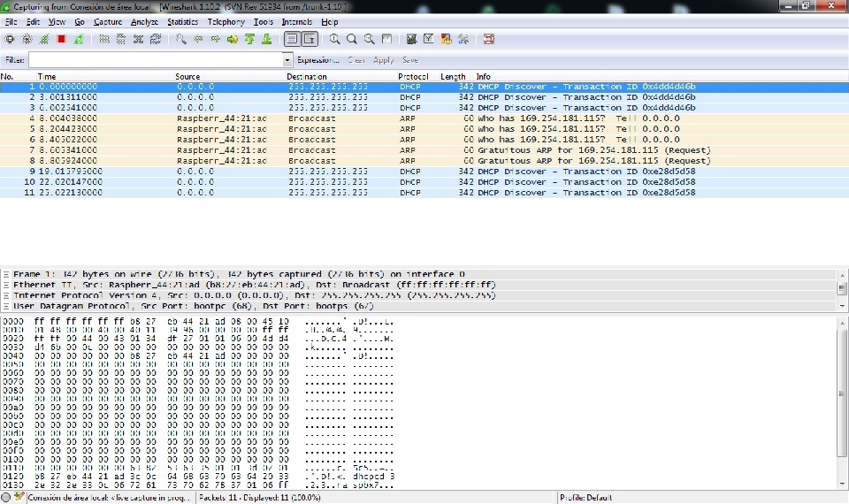The height and width of the screenshot is (504, 849).
Task: Select packet 9 DHCP Discover 0xe28d5d58
Action: click(424, 171)
